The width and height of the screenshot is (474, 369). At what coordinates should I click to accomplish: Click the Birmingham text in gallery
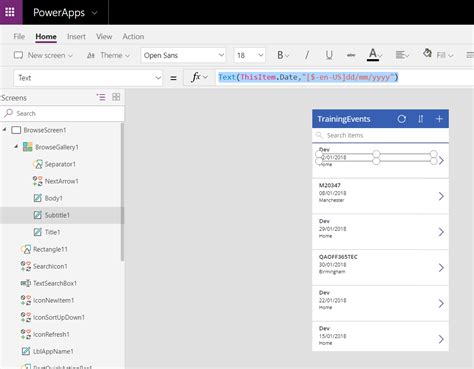(332, 272)
